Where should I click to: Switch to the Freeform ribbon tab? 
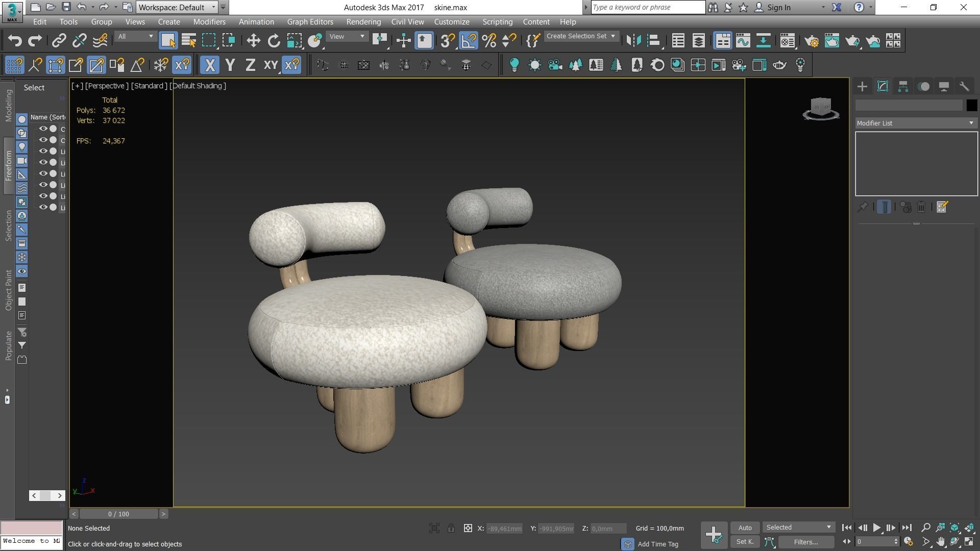[x=9, y=166]
